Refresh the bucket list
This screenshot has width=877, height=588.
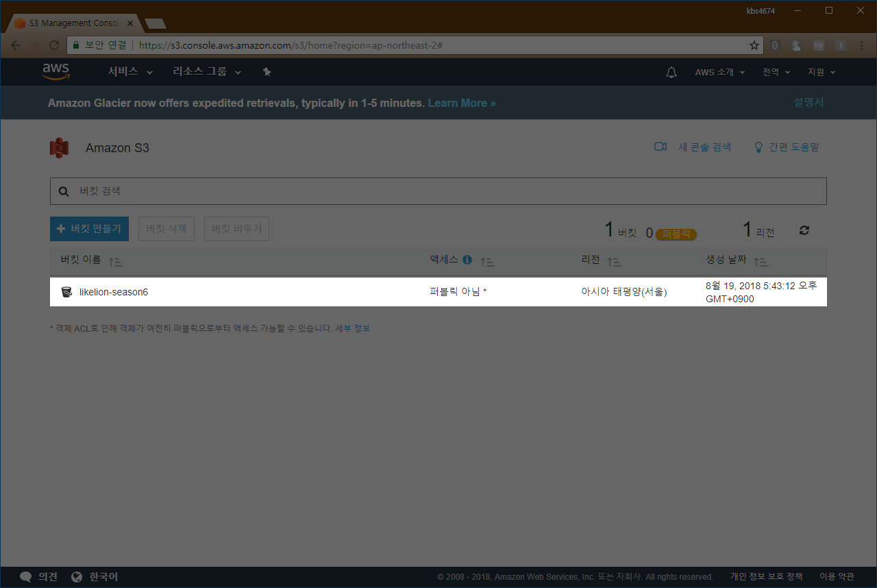pos(804,231)
